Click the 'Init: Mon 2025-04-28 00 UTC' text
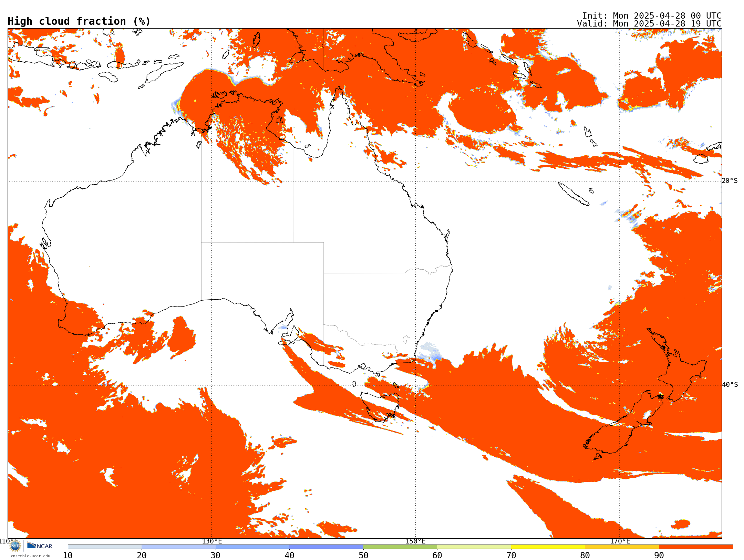Image resolution: width=744 pixels, height=560 pixels. (652, 16)
